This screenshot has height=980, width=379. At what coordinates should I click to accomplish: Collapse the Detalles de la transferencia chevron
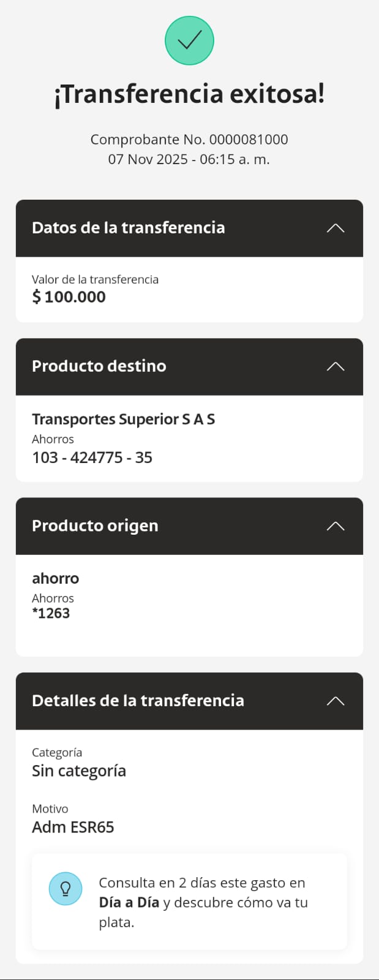336,701
